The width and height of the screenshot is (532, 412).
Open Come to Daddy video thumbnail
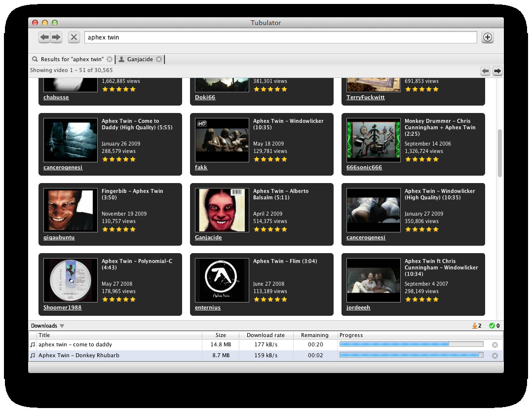(x=71, y=140)
